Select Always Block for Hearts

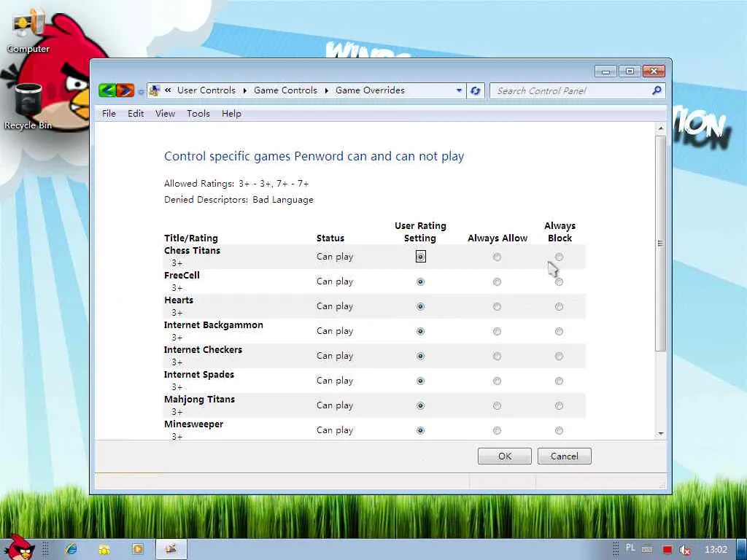[x=559, y=307]
